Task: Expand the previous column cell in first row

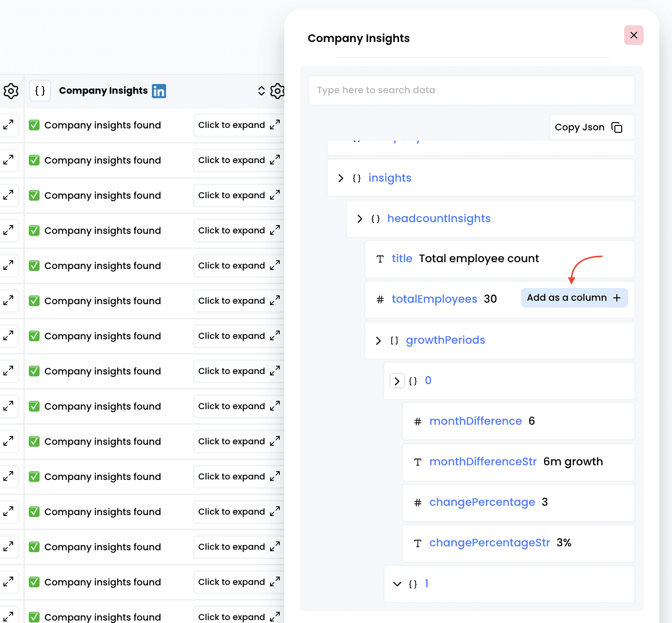Action: pyautogui.click(x=8, y=125)
